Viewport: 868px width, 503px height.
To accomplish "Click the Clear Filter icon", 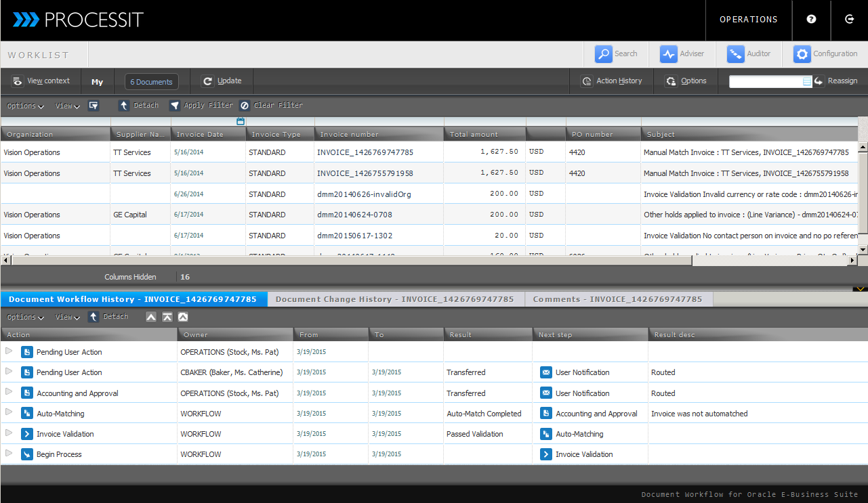I will click(245, 106).
